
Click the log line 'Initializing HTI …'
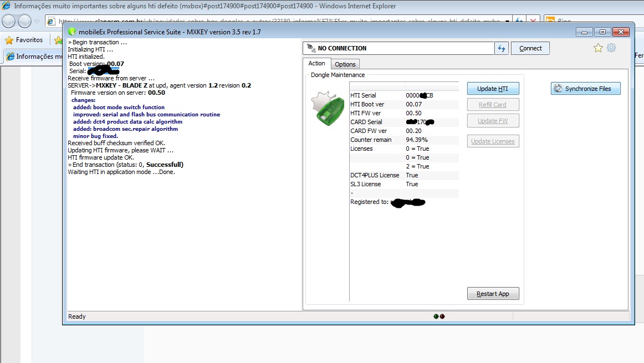[90, 50]
